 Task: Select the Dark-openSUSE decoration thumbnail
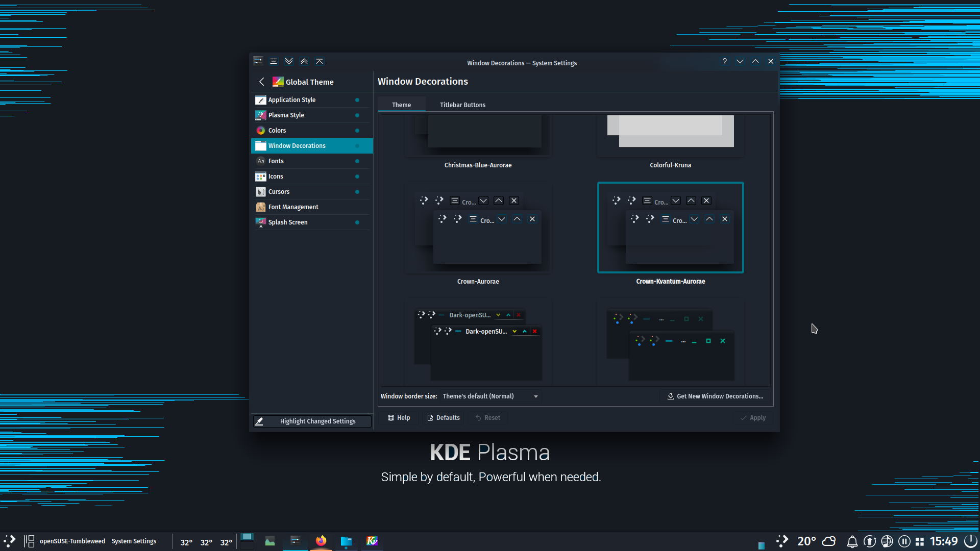pos(478,343)
